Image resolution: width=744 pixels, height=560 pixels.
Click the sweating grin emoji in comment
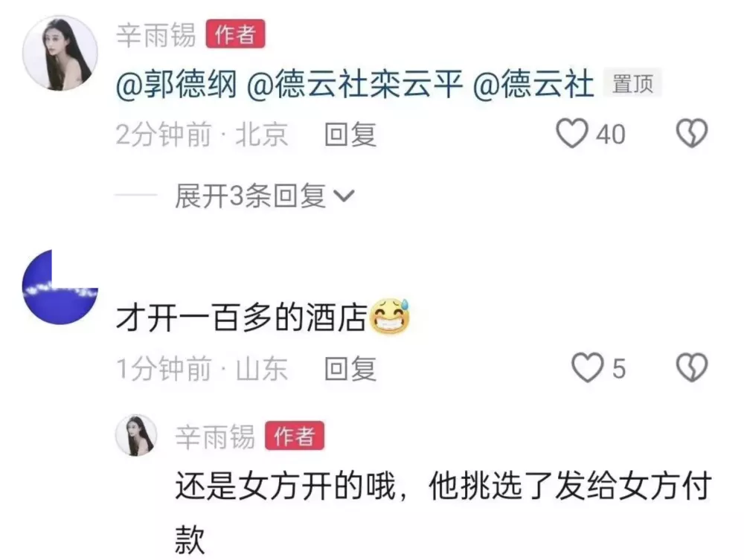[x=389, y=316]
